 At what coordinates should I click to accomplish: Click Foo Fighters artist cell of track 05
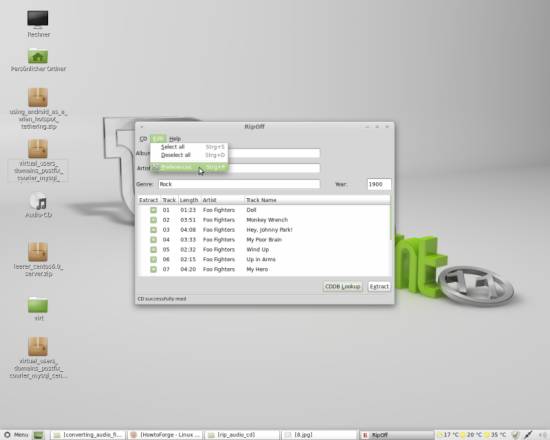[219, 249]
